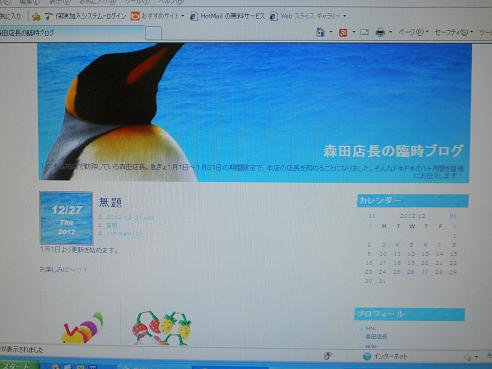This screenshot has width=492, height=369.
Task: Click the text お楽しみに〜！！
Action: pos(63,269)
